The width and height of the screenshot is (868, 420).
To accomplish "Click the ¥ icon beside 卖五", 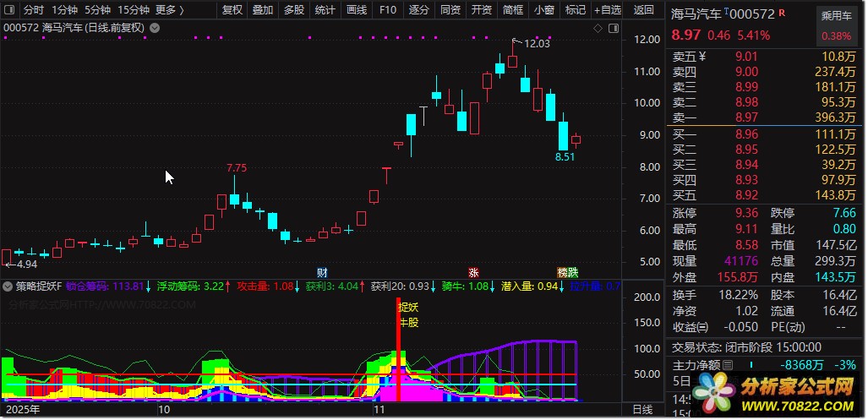I will click(703, 56).
